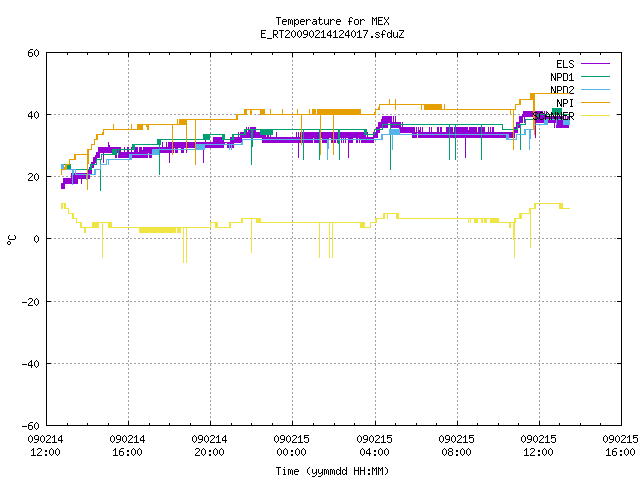The width and height of the screenshot is (640, 480).
Task: Click the x-axis label 090215 04:00
Action: coord(374,446)
